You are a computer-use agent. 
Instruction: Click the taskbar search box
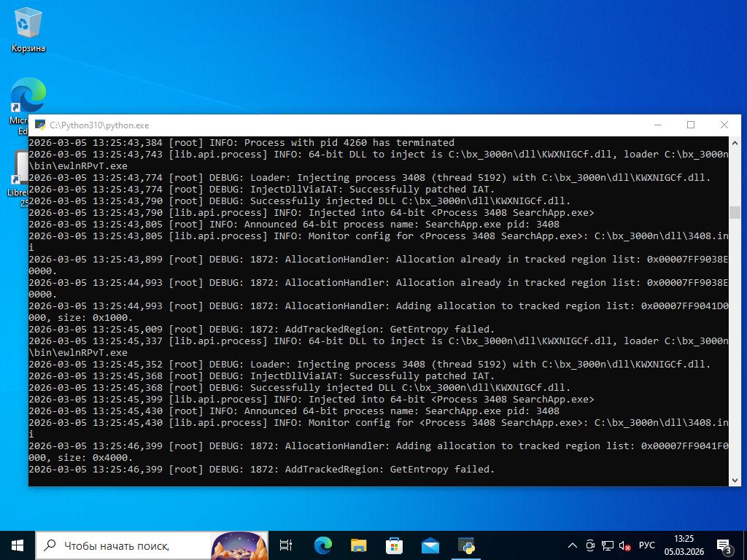click(x=124, y=545)
